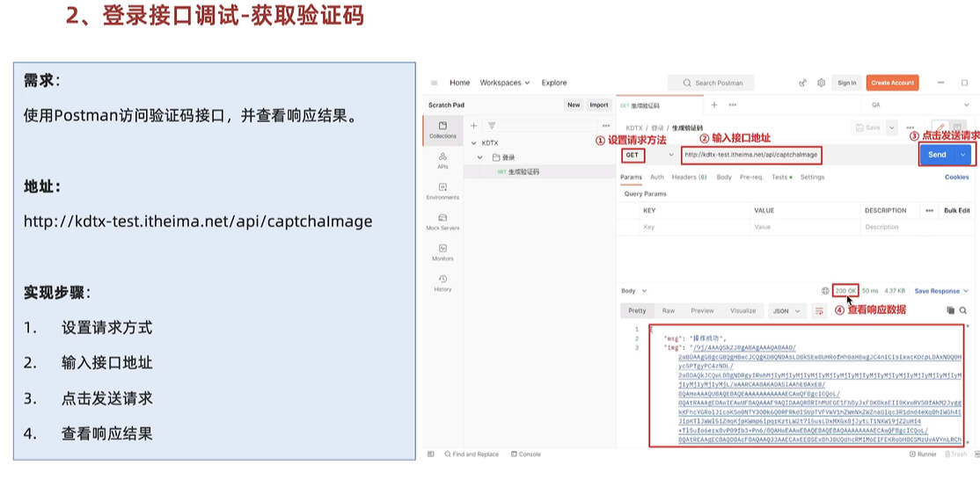
Task: Open a new request tab with plus
Action: (x=713, y=105)
